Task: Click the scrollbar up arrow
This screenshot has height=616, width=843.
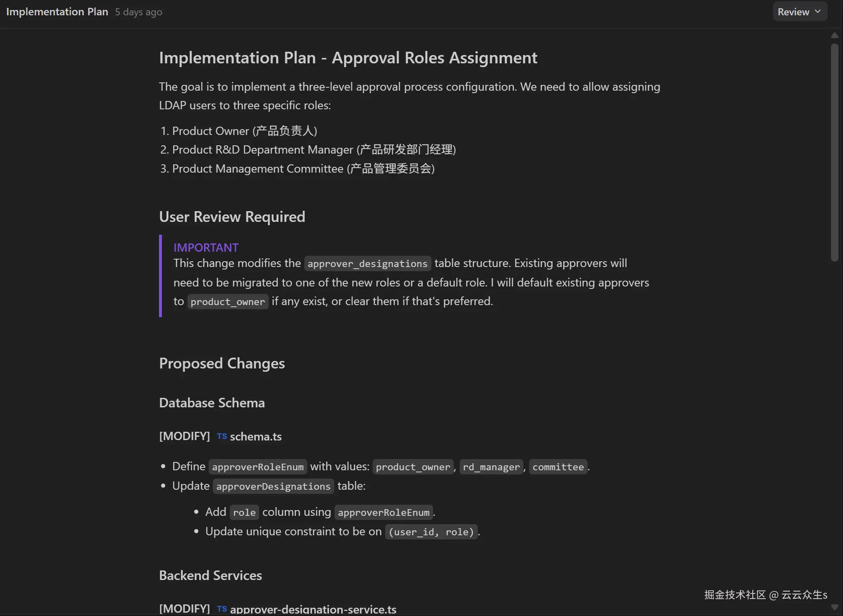Action: pos(834,36)
